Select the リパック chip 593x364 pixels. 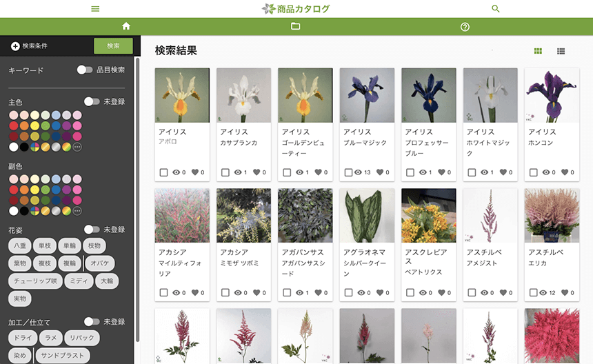tap(82, 338)
